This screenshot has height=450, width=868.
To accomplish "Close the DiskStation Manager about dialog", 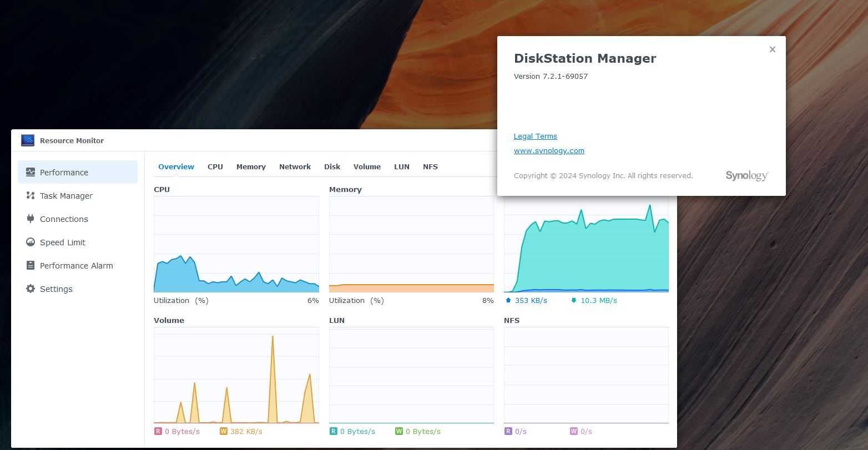I will coord(772,49).
